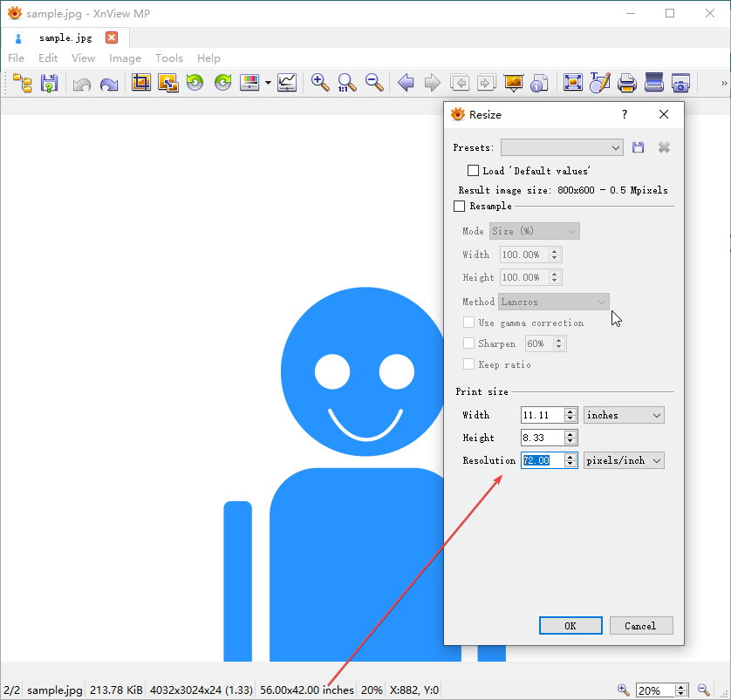Click the Save file toolbar icon
This screenshot has width=731, height=700.
[49, 83]
